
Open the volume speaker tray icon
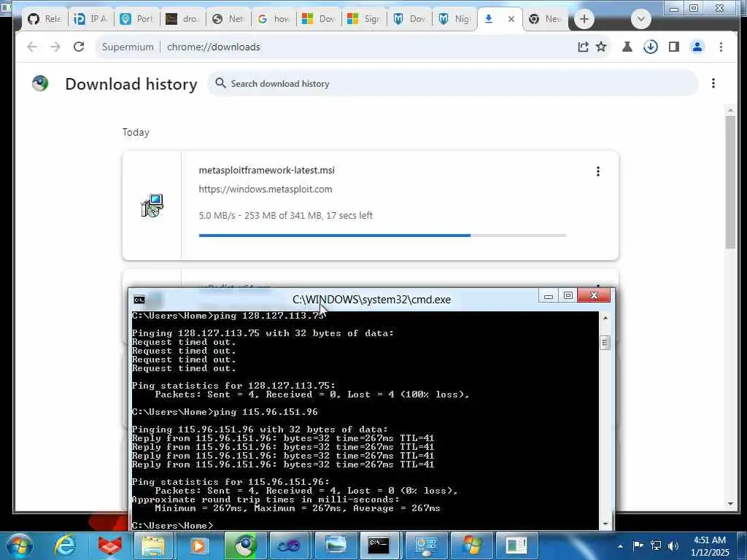click(x=673, y=545)
